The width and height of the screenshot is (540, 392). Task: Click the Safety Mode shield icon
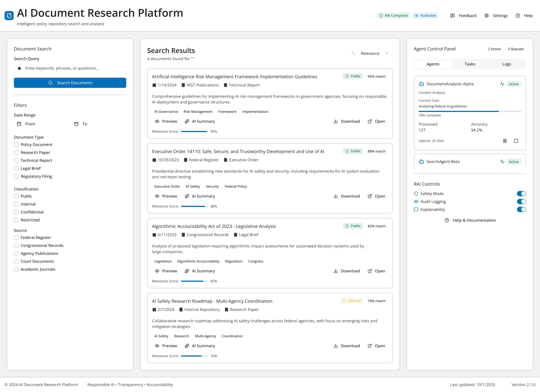coord(416,194)
